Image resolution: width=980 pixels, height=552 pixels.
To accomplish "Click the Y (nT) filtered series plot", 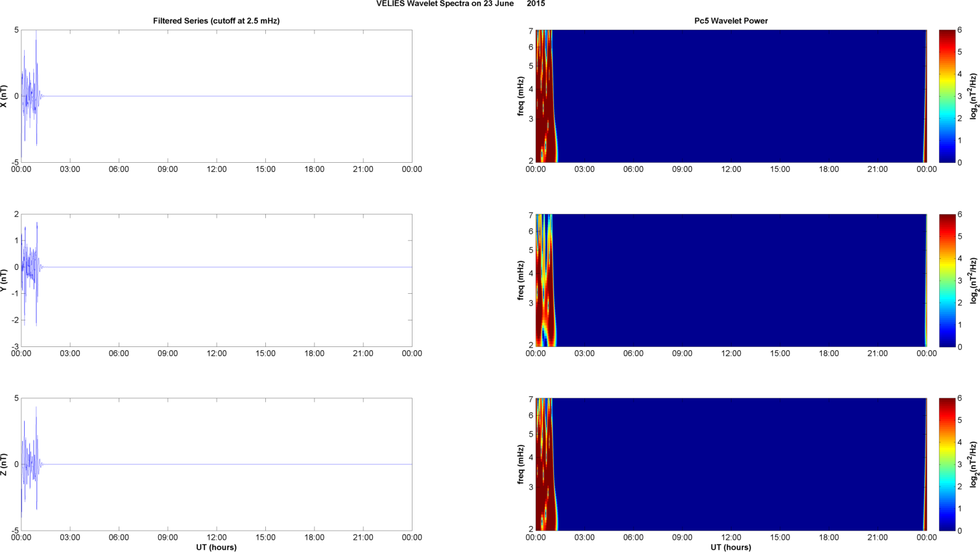I will [217, 280].
